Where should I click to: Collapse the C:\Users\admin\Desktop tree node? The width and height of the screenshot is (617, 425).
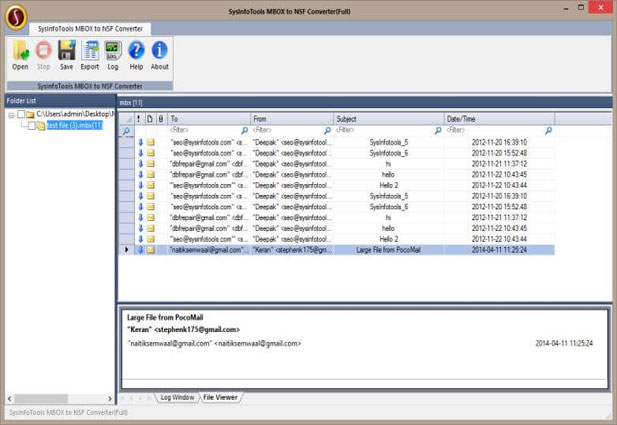(x=11, y=115)
